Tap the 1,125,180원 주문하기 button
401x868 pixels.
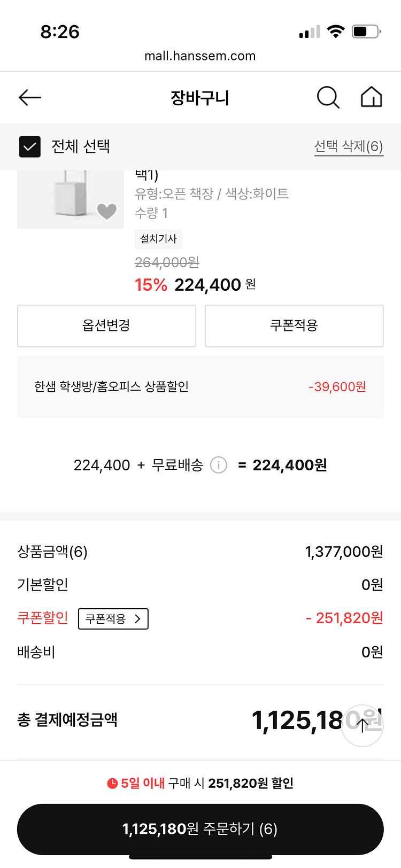pos(200,829)
